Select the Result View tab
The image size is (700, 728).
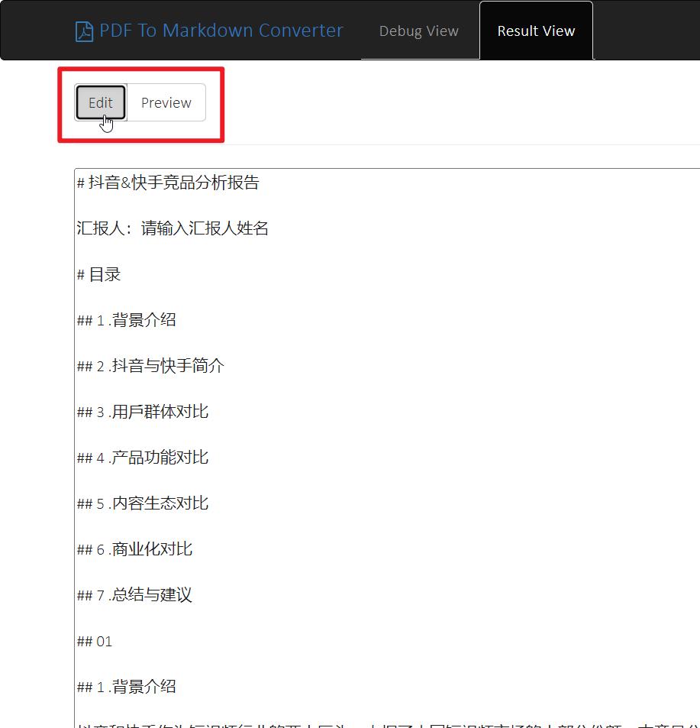[x=535, y=31]
